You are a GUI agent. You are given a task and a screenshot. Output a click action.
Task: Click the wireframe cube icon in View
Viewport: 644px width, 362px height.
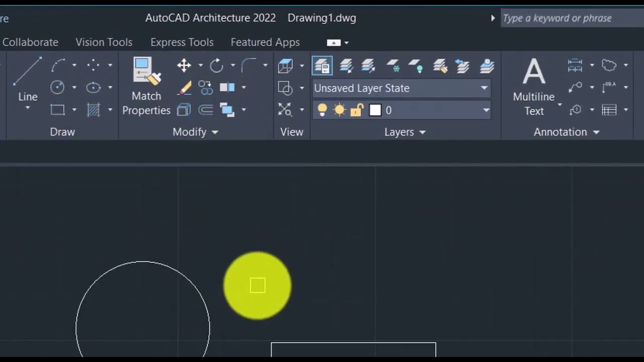[x=285, y=66]
